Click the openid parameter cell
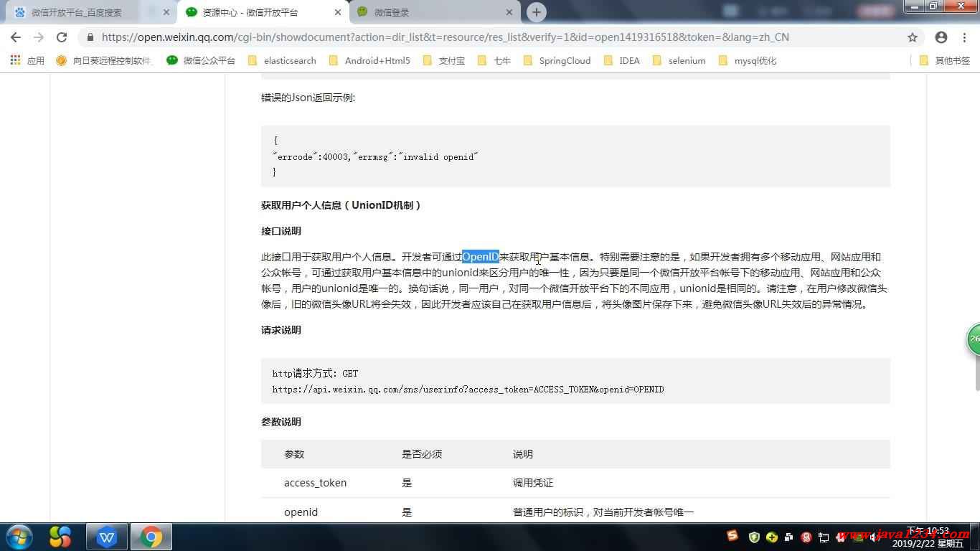 (301, 512)
